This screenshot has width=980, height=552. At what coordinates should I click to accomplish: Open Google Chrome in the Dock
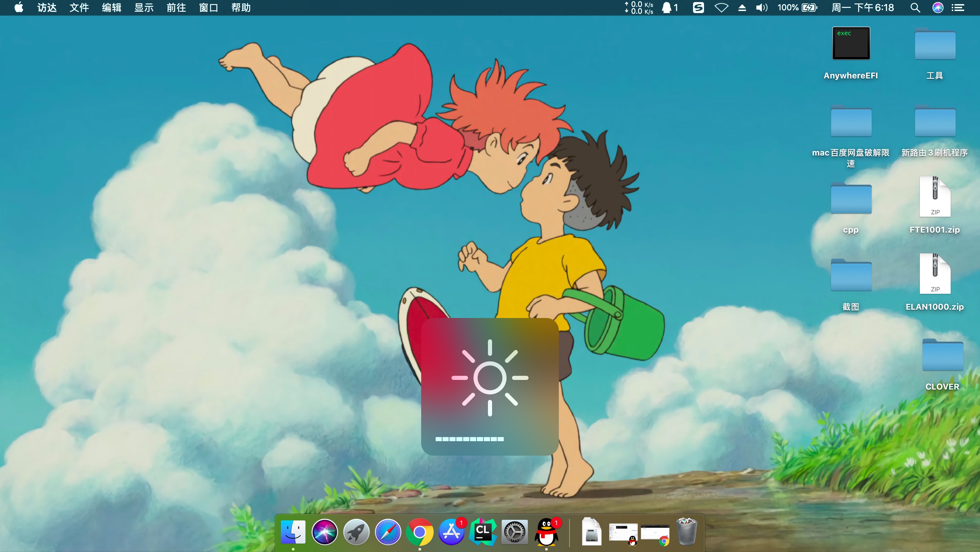(419, 532)
